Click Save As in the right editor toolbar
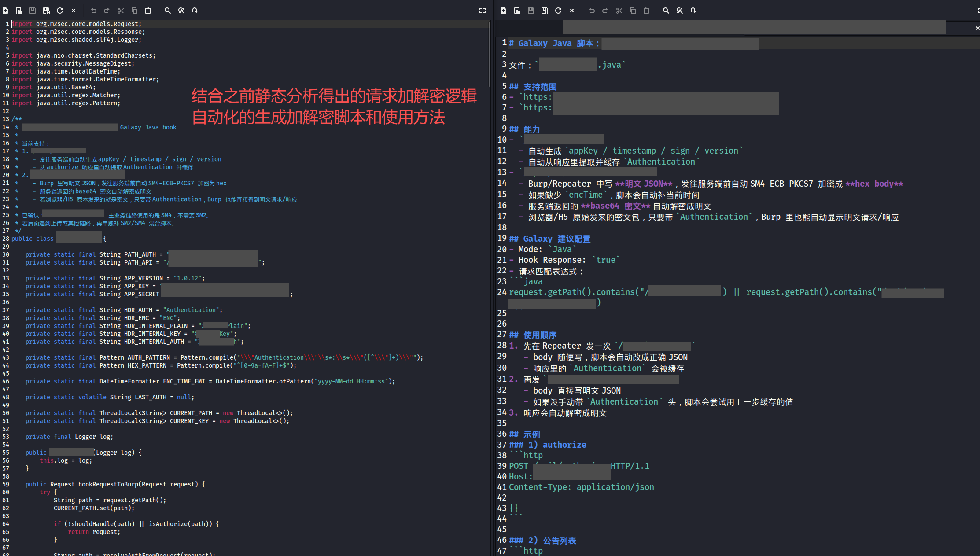 (x=545, y=11)
